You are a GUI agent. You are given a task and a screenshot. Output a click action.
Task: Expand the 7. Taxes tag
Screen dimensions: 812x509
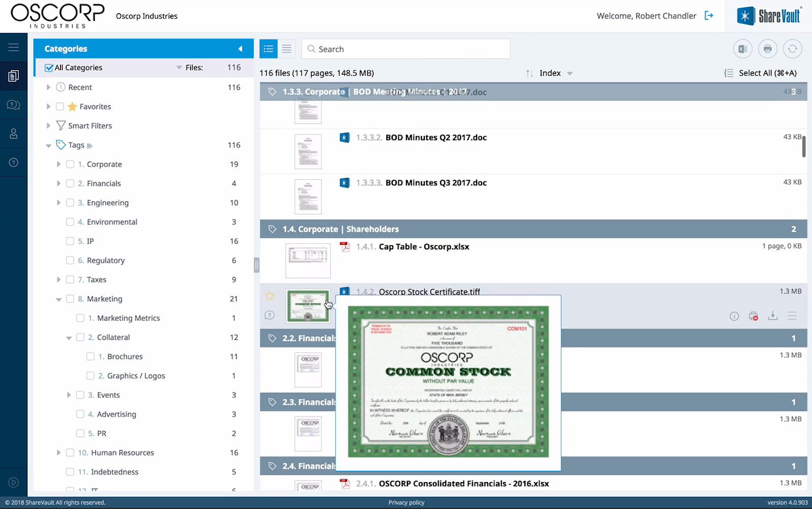pos(58,279)
